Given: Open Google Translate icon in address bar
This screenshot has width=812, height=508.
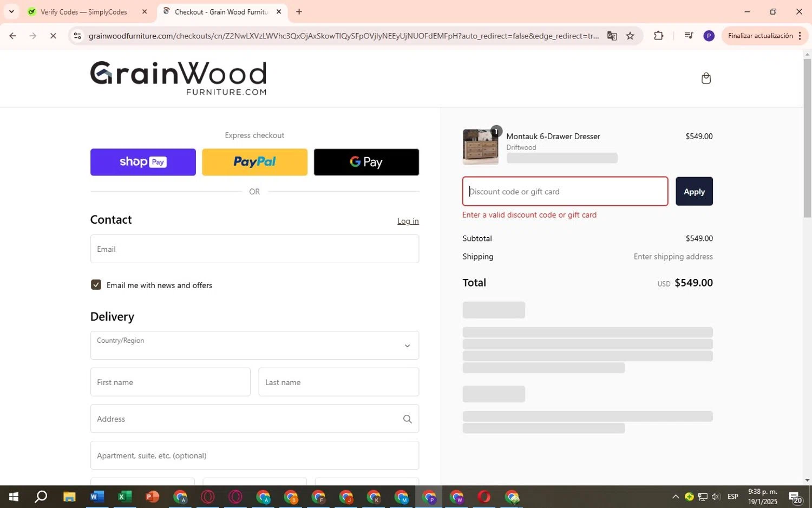Looking at the screenshot, I should click(x=612, y=36).
